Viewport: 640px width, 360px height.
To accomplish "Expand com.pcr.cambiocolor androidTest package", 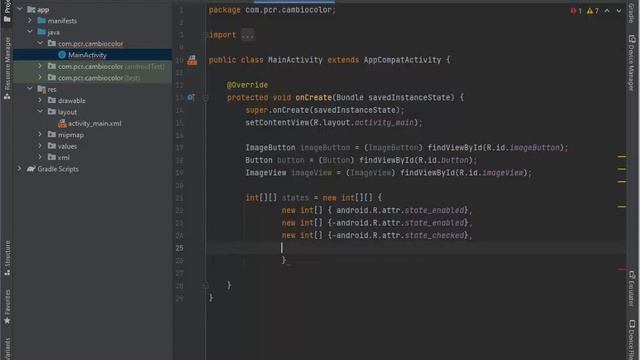I will point(40,66).
